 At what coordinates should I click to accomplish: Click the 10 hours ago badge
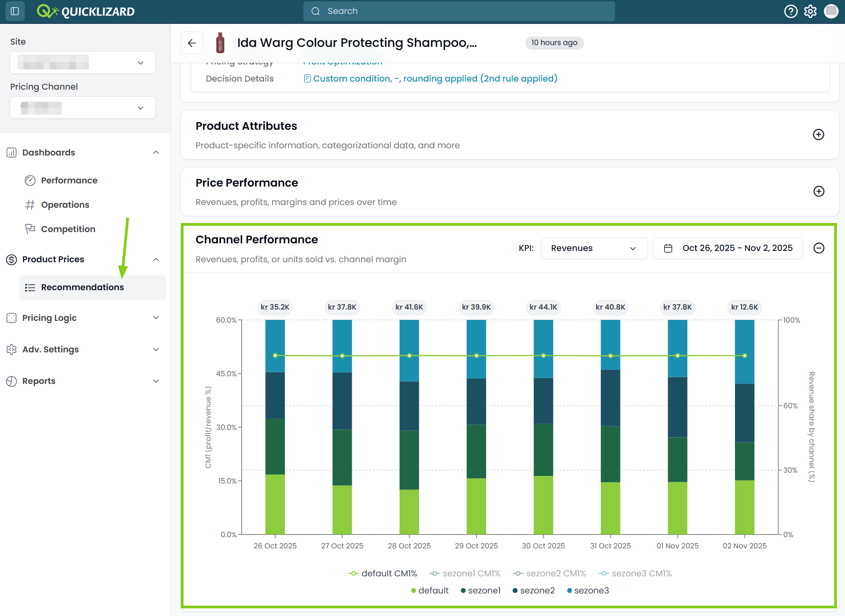[554, 42]
